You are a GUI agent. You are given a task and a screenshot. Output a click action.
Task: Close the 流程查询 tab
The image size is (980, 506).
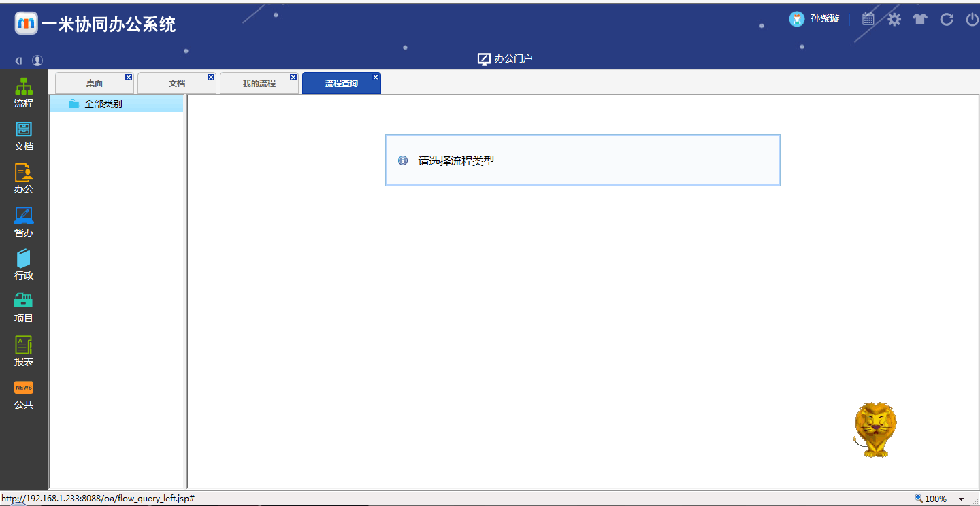(376, 78)
